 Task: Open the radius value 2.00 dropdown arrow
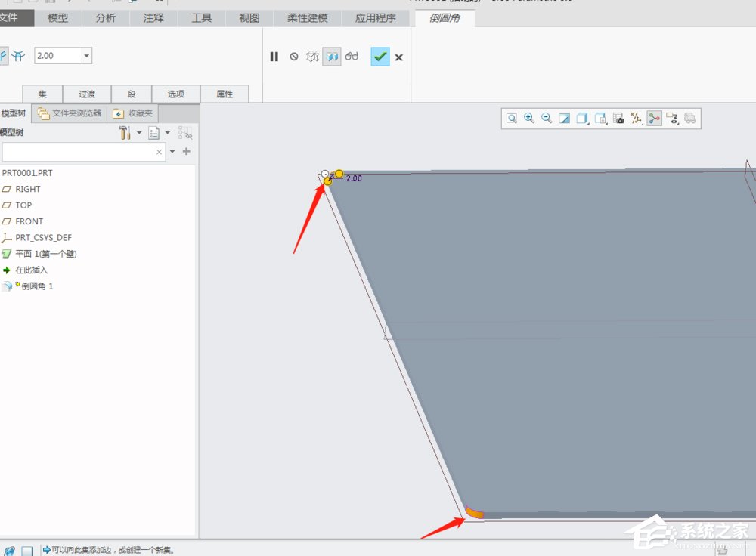[86, 55]
